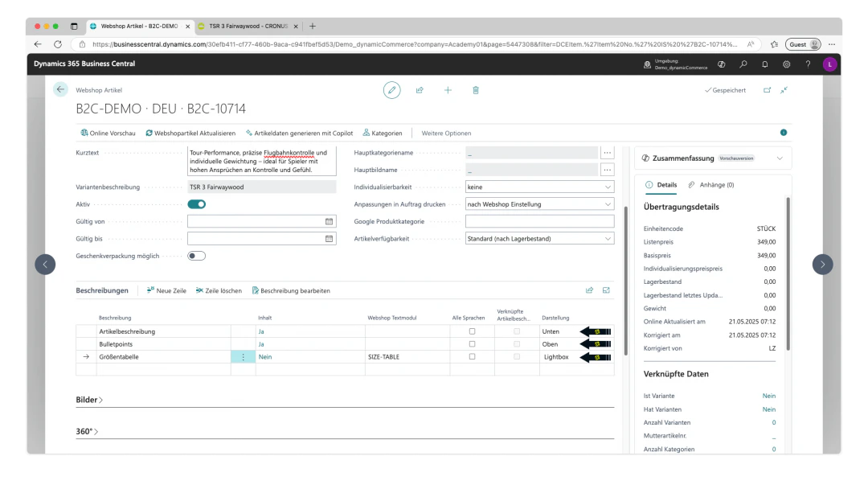
Task: Open Business Central search magnifier
Action: [743, 64]
